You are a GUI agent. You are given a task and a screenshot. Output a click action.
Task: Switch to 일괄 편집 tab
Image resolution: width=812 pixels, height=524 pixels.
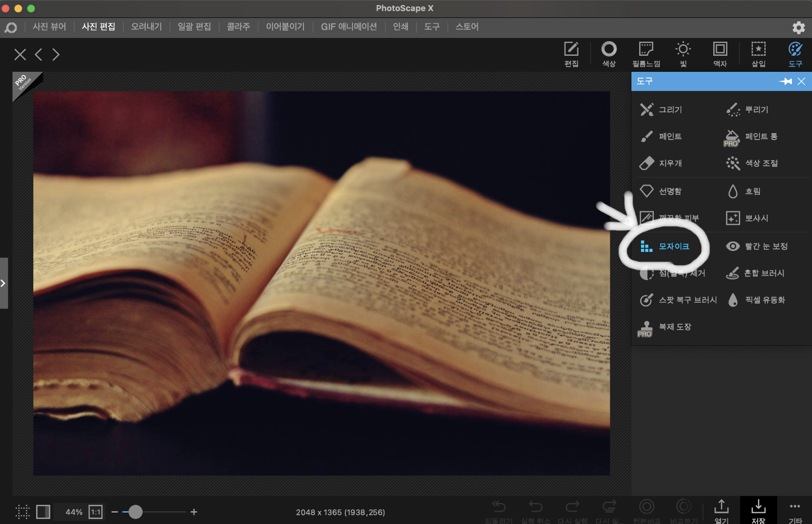(194, 27)
